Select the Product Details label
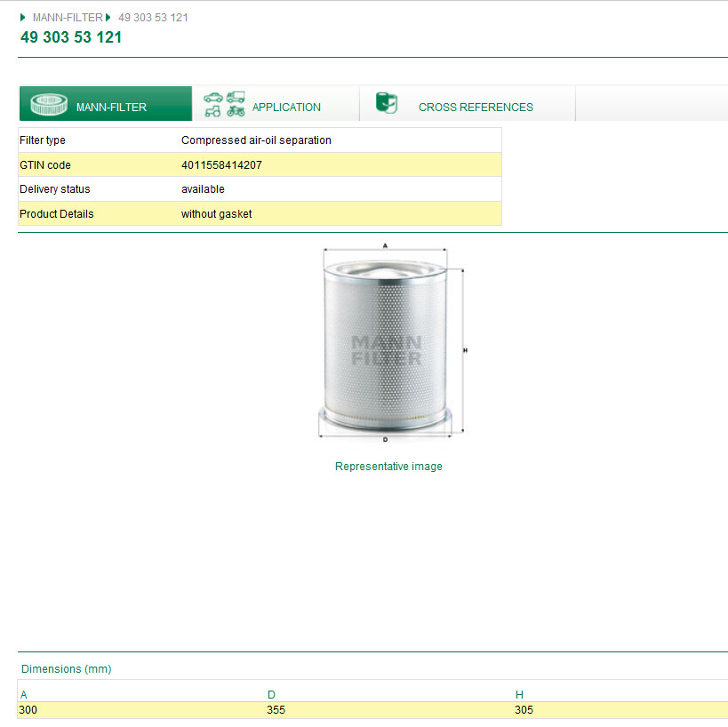 coord(57,214)
